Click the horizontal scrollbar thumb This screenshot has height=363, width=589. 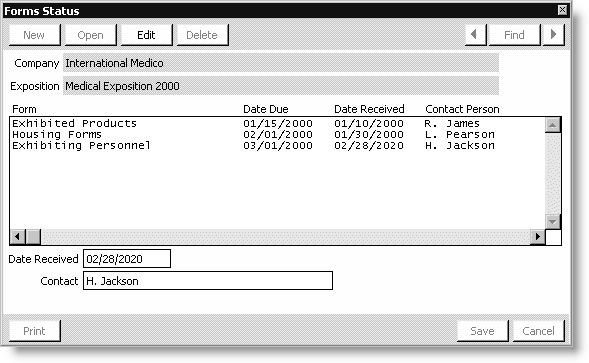(x=33, y=237)
